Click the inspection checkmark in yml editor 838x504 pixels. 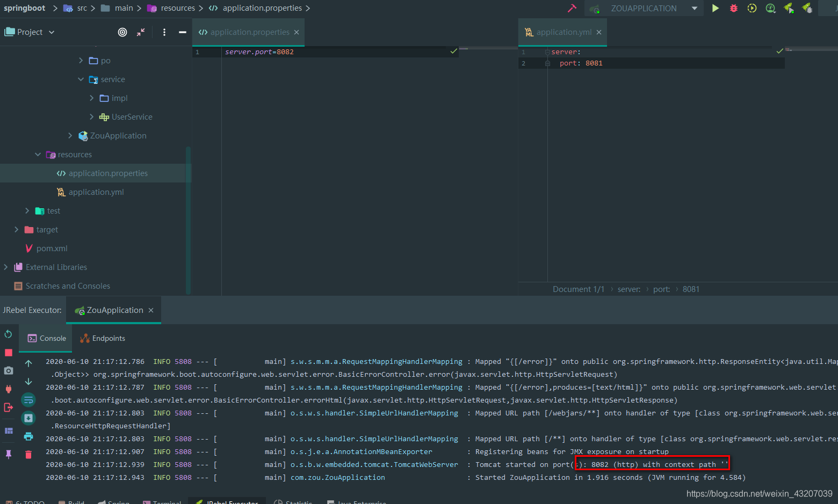pos(780,52)
